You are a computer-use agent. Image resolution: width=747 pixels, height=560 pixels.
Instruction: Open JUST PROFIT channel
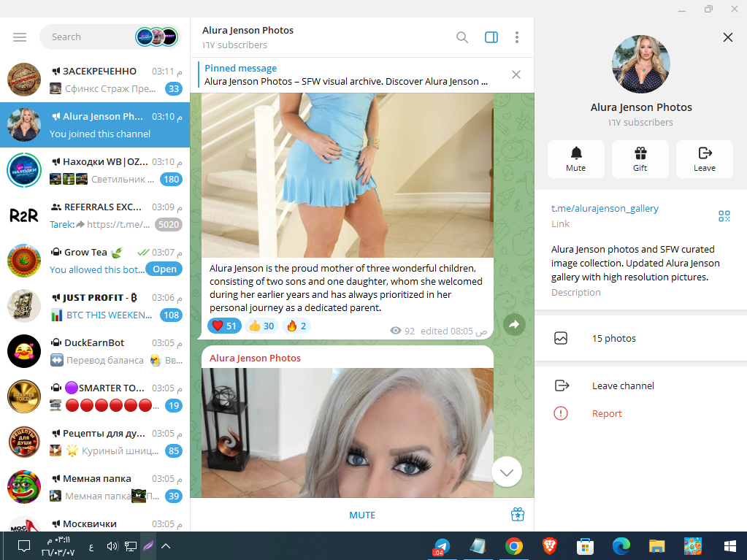95,306
